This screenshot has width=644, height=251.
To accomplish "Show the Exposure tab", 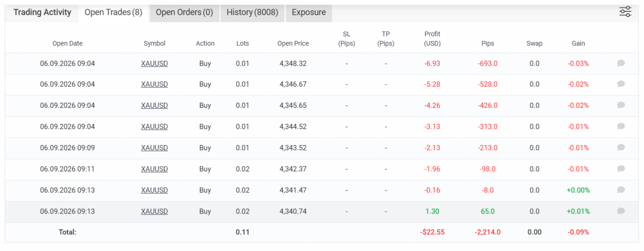I will click(309, 12).
